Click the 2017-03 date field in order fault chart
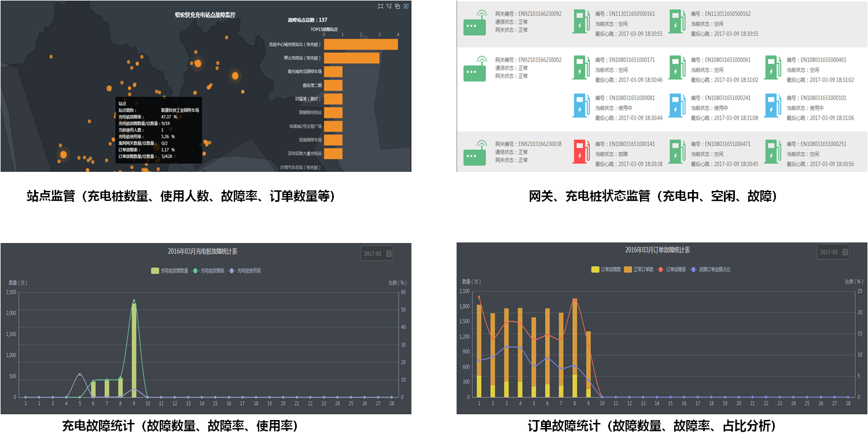 [x=833, y=252]
